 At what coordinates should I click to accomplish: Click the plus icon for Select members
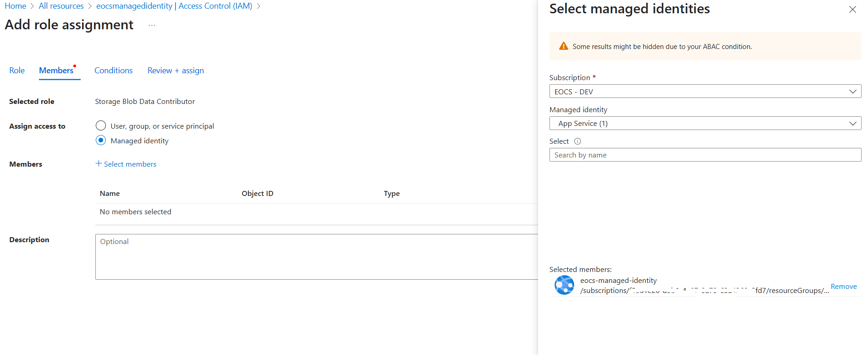(x=99, y=163)
